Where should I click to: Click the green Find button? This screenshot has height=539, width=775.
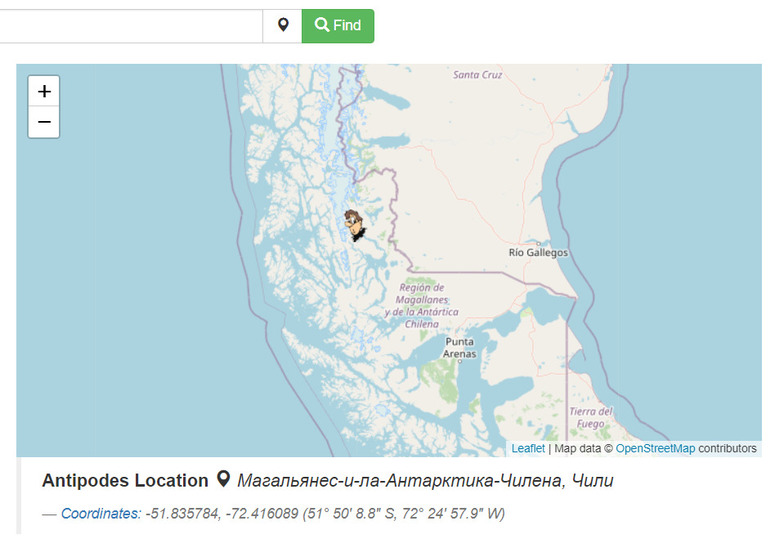pos(338,26)
